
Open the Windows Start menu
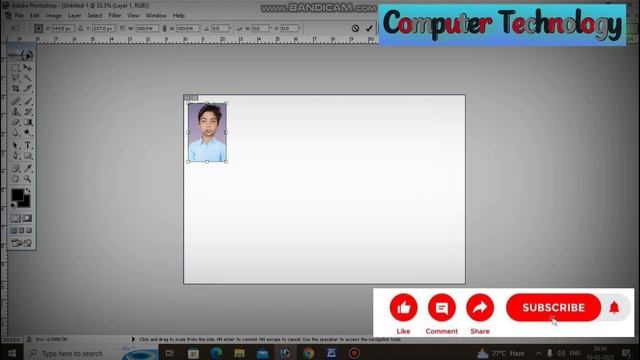[12, 353]
